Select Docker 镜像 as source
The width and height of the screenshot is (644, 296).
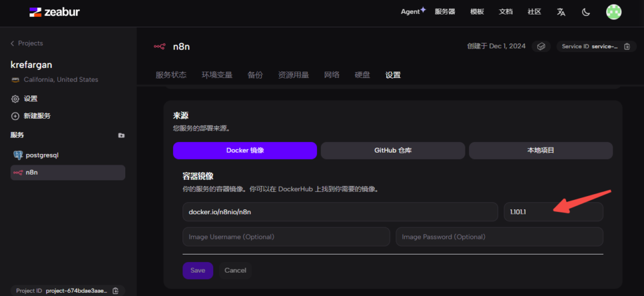tap(245, 151)
